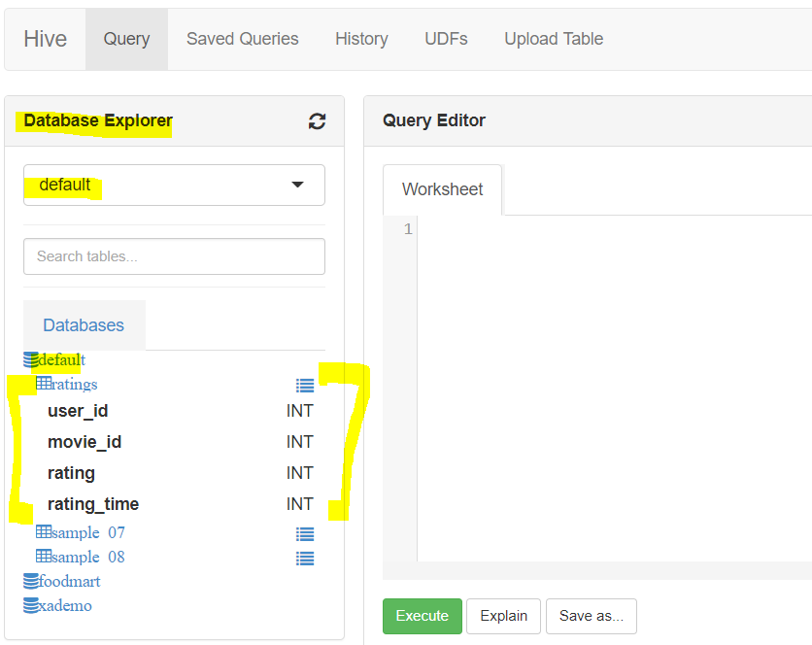
Task: Click the Database Explorer panel heading
Action: click(98, 120)
